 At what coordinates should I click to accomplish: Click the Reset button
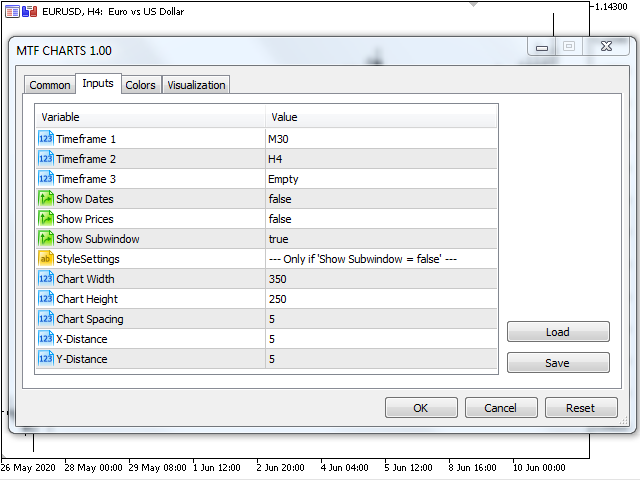pyautogui.click(x=581, y=408)
